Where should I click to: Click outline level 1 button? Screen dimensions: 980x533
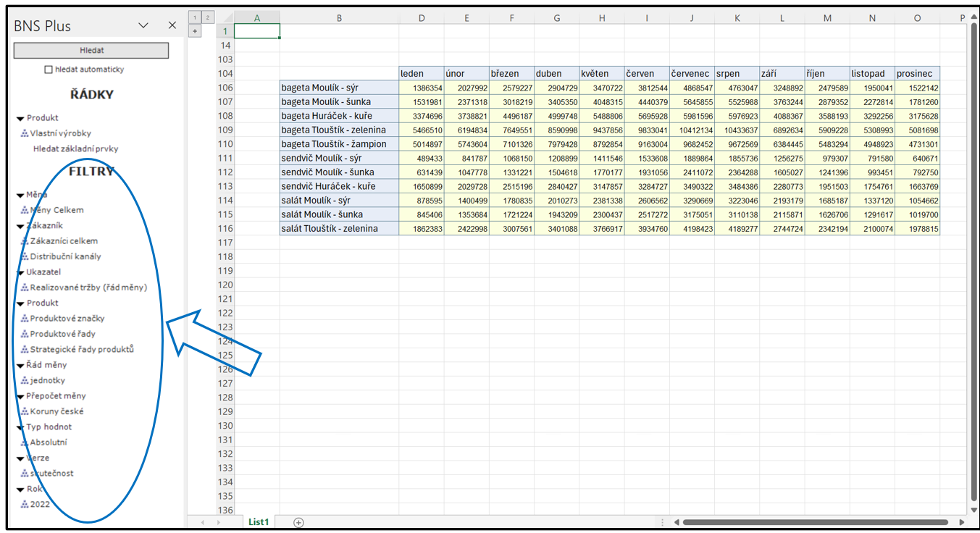pyautogui.click(x=195, y=17)
